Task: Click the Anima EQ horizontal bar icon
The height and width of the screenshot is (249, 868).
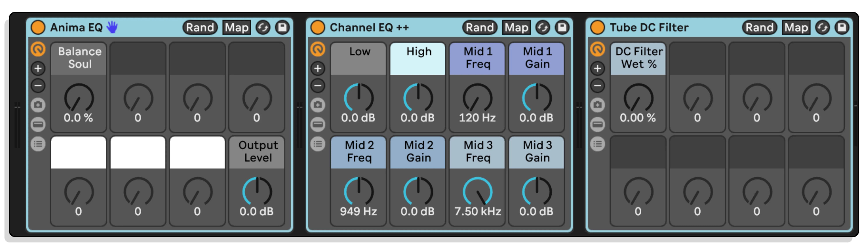Action: (38, 124)
